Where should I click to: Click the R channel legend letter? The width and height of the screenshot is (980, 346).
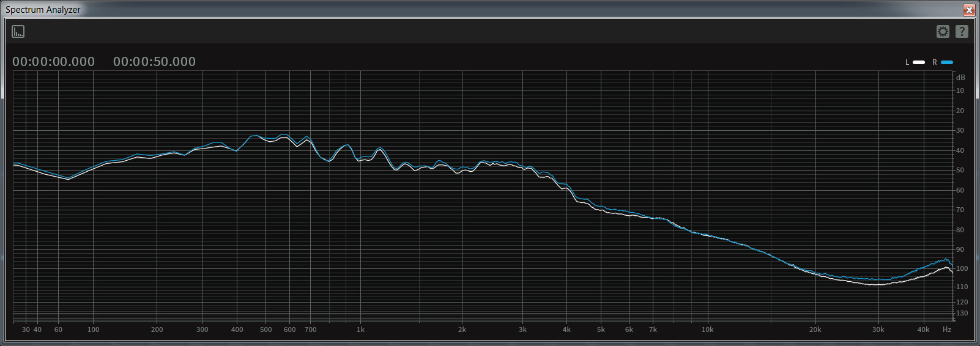(935, 62)
